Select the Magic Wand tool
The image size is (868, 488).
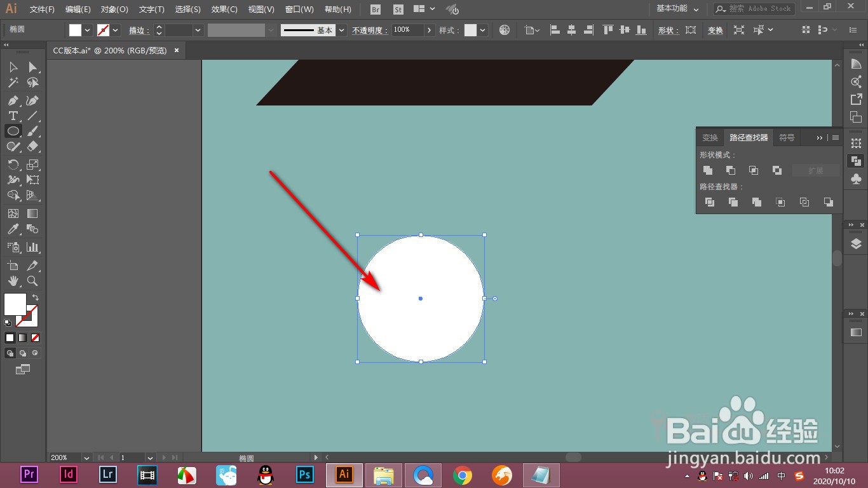tap(13, 83)
